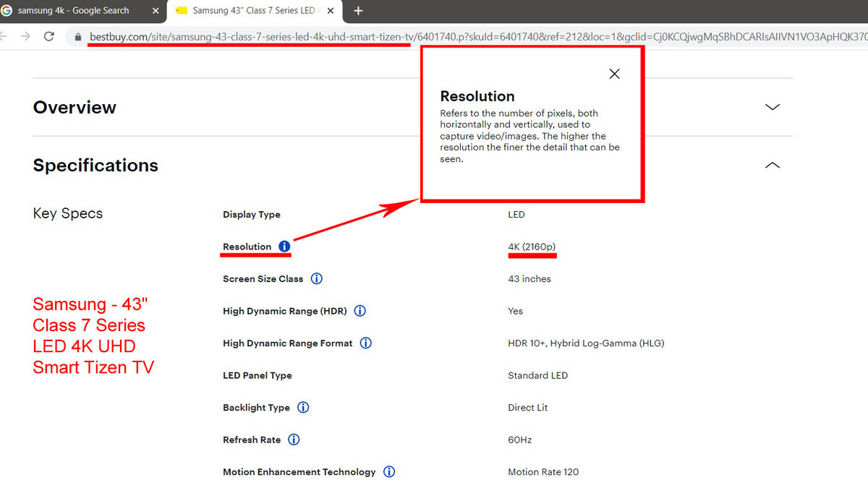Click the LED Panel Type label
The height and width of the screenshot is (488, 868).
point(258,375)
